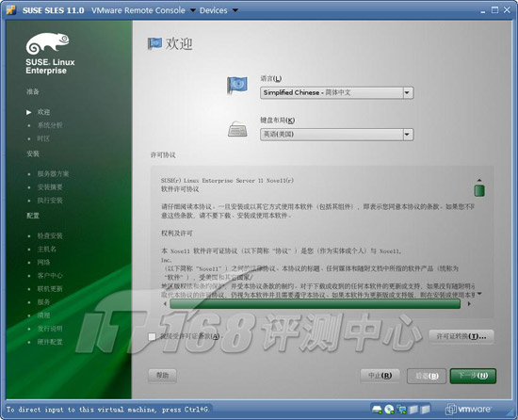Click the flag icon next to 欢迎 heading
518x420 pixels.
click(154, 43)
